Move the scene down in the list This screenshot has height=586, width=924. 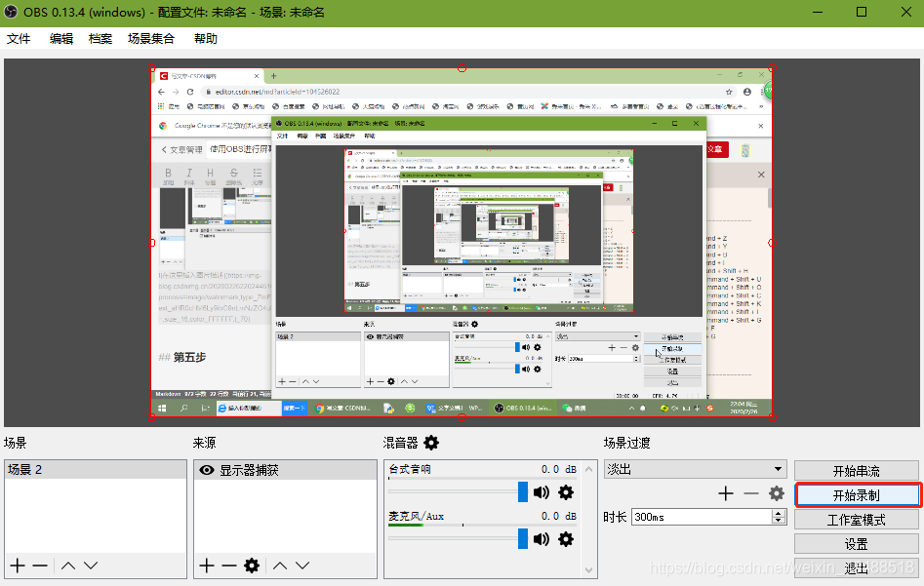pos(91,566)
